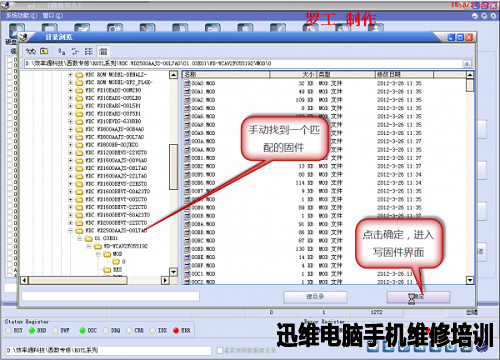Select the file 00C1.MOD
Image resolution: width=500 pixels, height=360 pixels.
(x=203, y=274)
